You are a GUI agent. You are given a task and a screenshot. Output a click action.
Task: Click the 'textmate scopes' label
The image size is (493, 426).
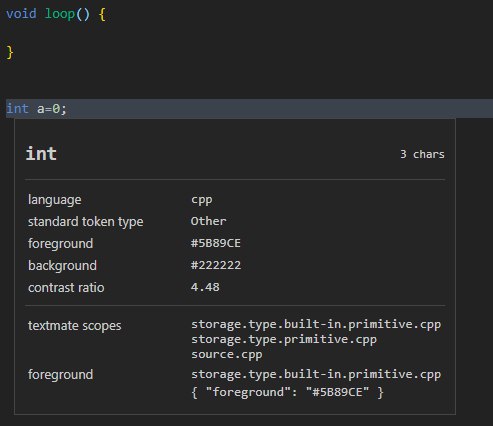(75, 326)
